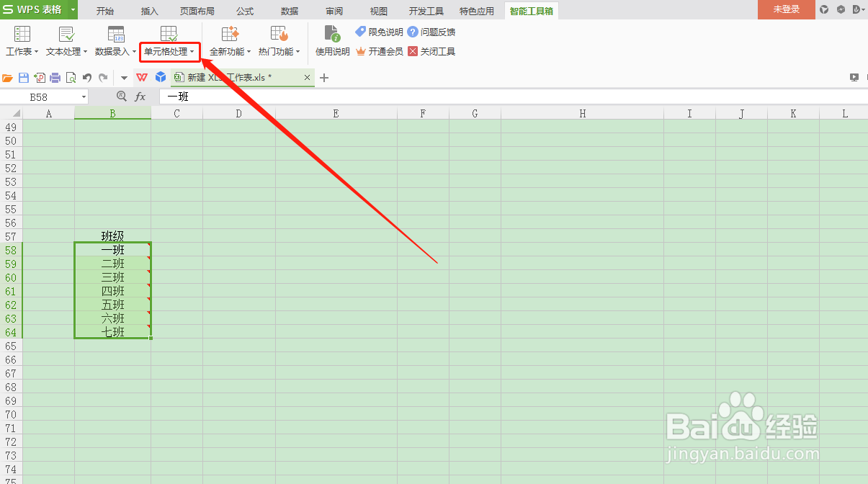Click the blue cube icon beside document tab

point(161,78)
